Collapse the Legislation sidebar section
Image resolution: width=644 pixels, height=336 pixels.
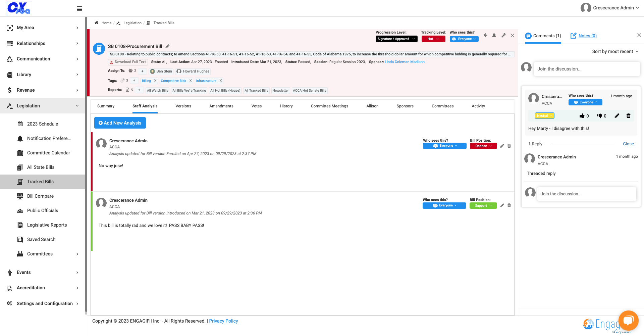[x=43, y=106]
